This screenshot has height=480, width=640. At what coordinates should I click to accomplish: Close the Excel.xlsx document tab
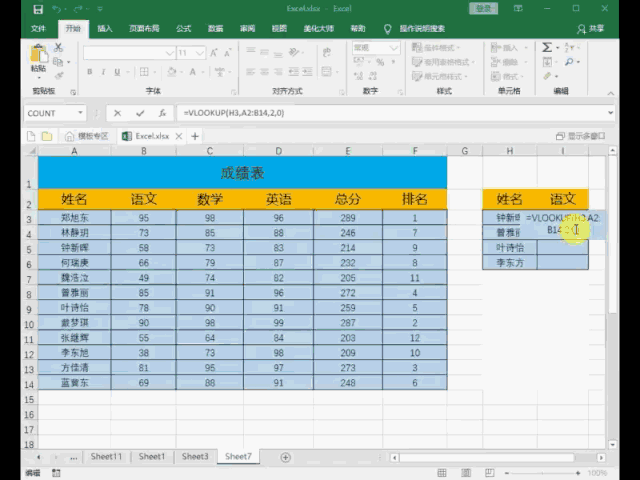coord(179,136)
